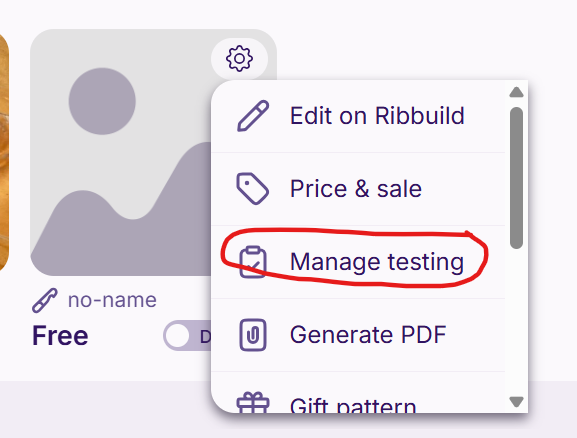Select Generate PDF menu item
Image resolution: width=577 pixels, height=438 pixels.
tap(358, 335)
